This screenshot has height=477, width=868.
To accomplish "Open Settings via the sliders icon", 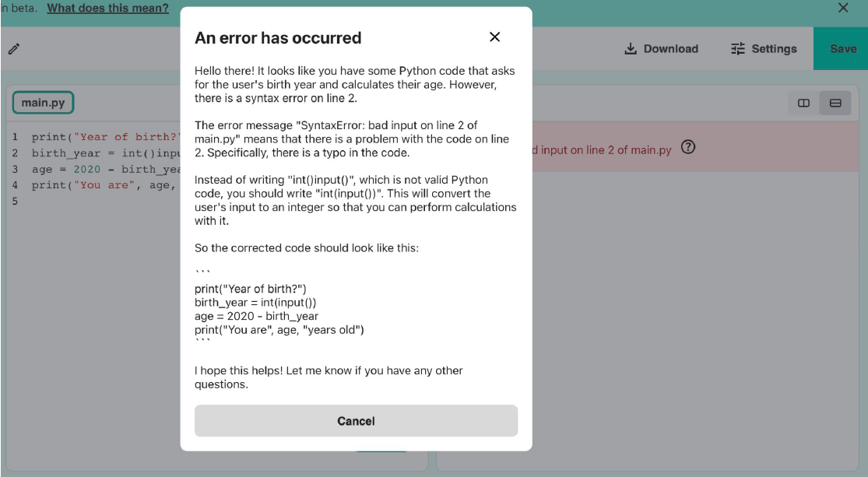I will click(x=738, y=48).
